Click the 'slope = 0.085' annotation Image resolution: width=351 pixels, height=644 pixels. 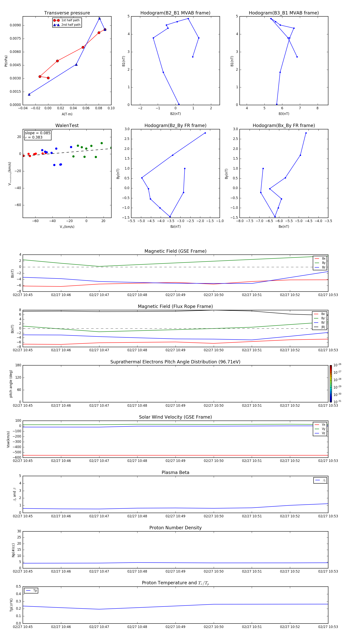38,133
